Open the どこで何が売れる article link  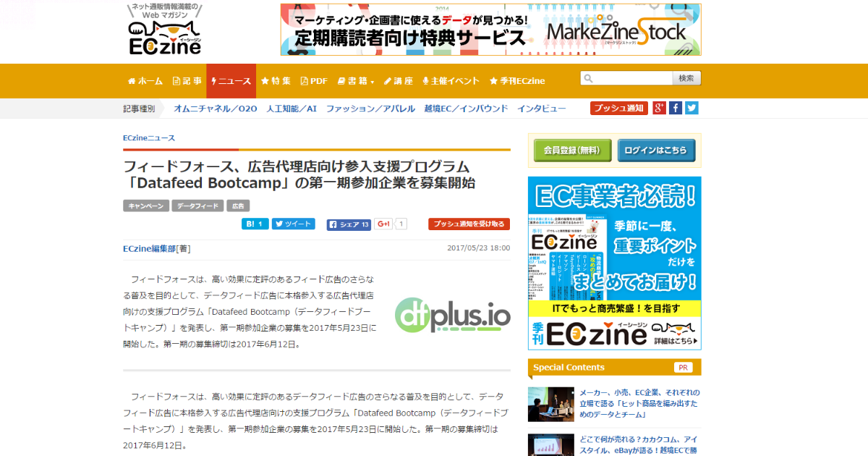640,444
